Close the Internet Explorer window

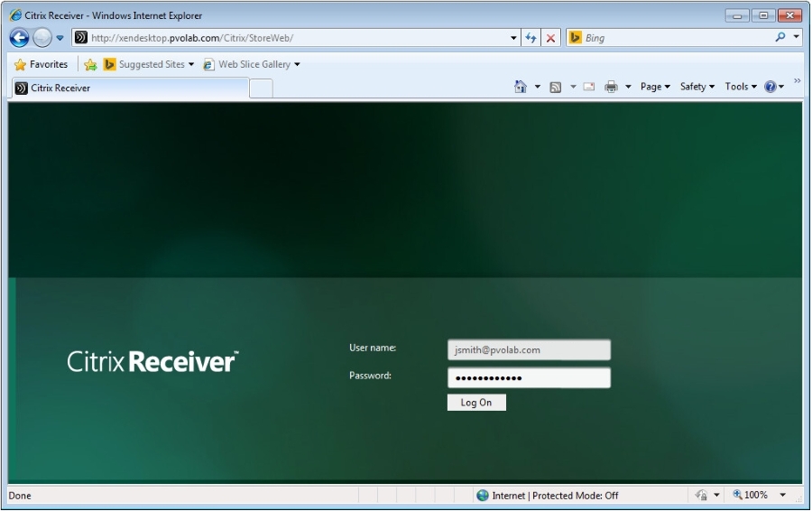tap(789, 15)
